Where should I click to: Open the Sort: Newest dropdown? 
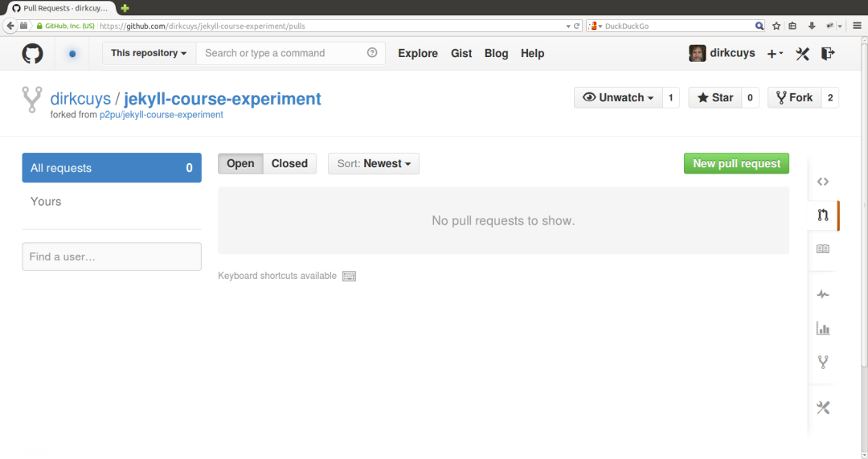[374, 163]
